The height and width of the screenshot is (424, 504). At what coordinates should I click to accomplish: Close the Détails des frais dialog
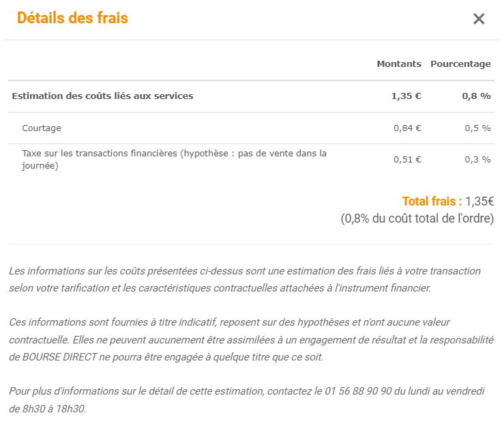pos(479,19)
